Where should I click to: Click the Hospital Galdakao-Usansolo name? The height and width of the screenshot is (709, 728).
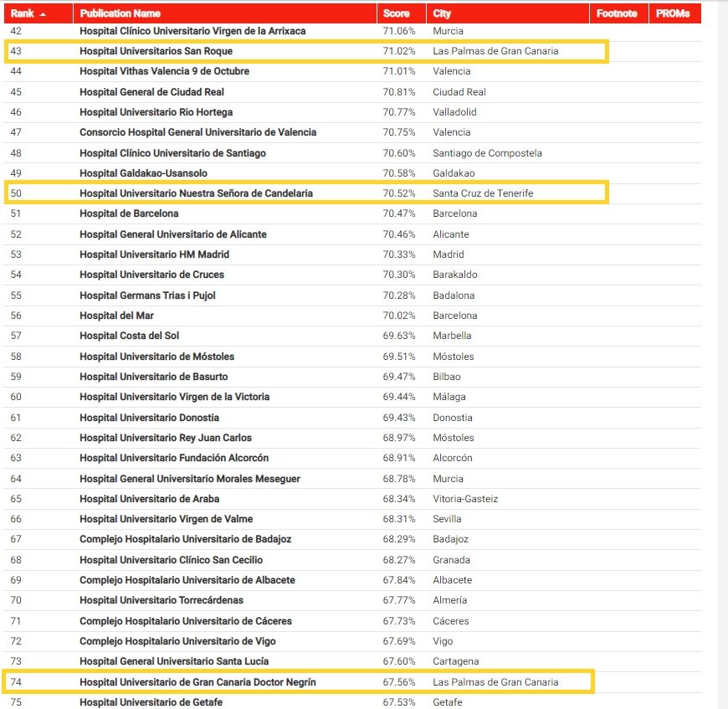(x=143, y=173)
